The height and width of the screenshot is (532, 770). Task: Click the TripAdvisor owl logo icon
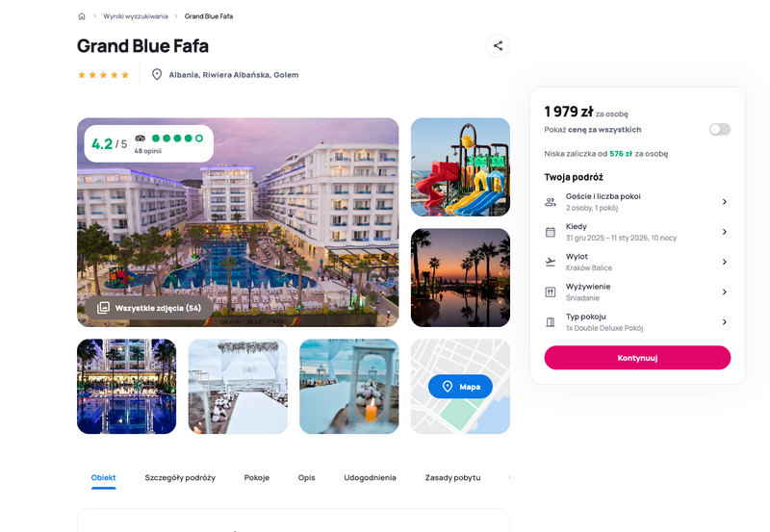(x=140, y=139)
